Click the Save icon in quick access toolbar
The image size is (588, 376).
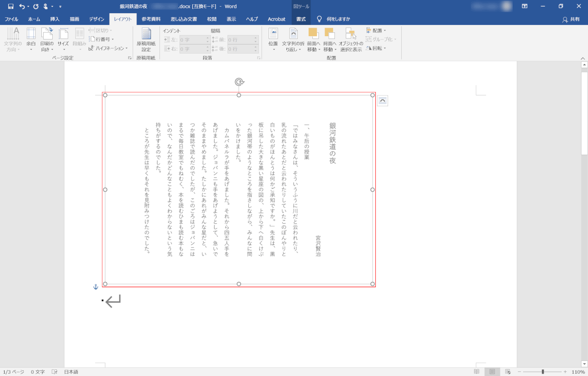10,7
